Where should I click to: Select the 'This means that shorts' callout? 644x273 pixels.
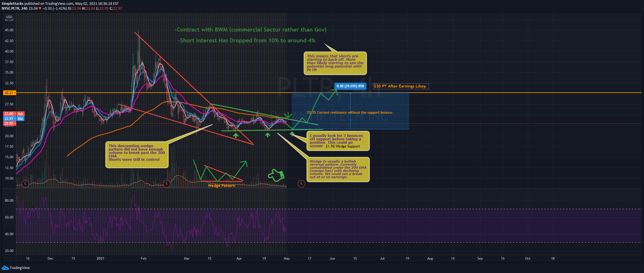click(335, 63)
